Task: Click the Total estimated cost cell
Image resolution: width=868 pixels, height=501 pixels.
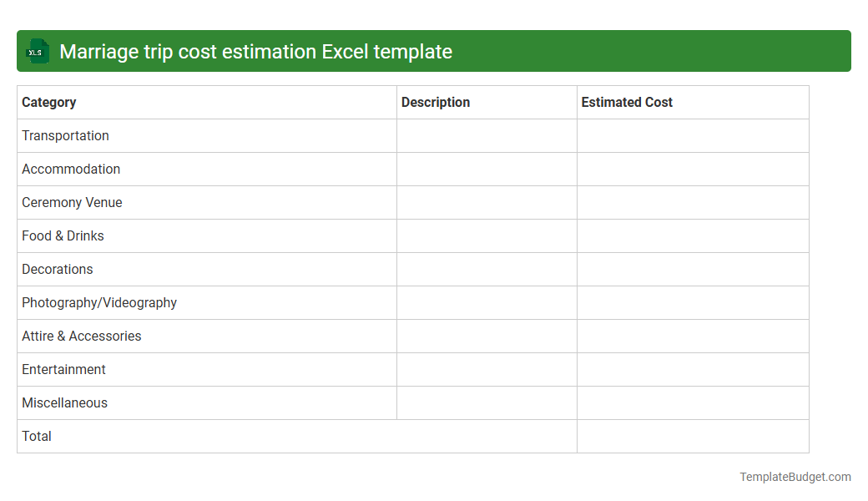Action: pos(693,436)
